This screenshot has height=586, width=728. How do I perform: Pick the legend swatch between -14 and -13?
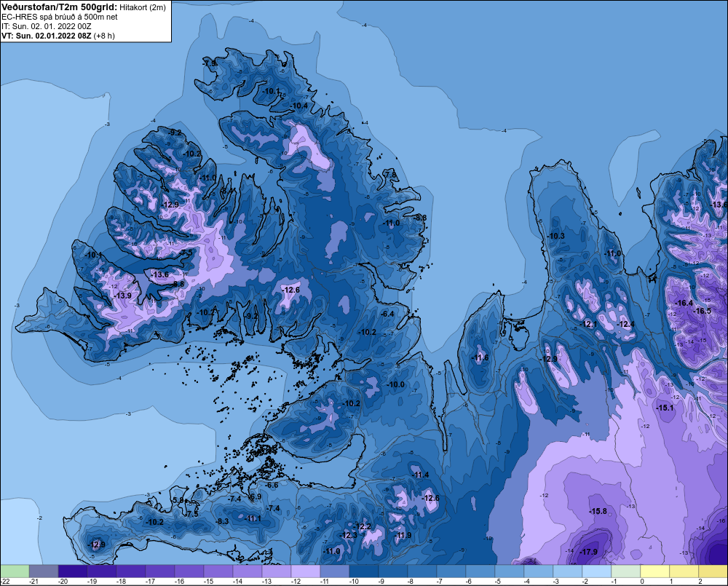[248, 571]
